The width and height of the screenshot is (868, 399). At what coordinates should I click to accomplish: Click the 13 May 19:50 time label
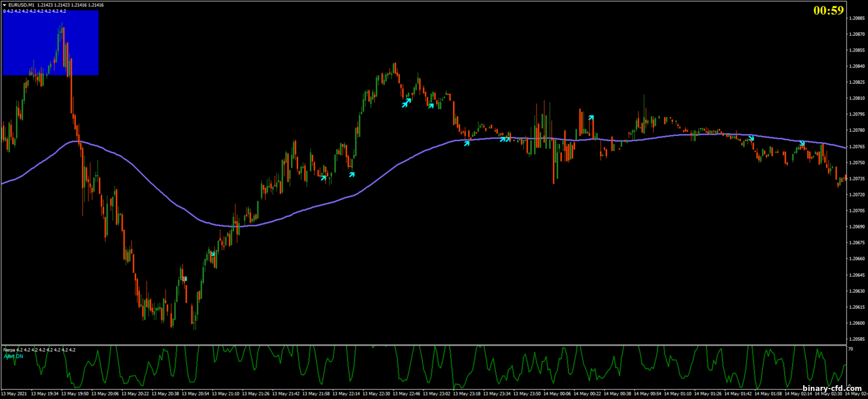(76, 393)
